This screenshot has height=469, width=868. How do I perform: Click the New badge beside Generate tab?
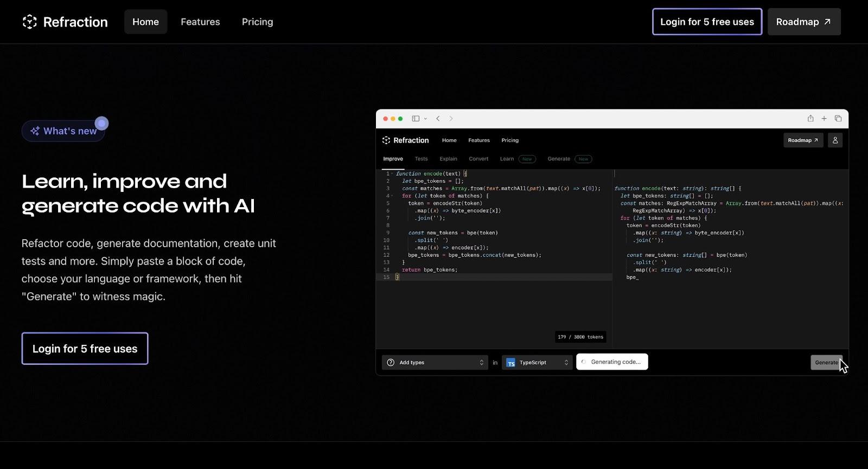coord(583,159)
